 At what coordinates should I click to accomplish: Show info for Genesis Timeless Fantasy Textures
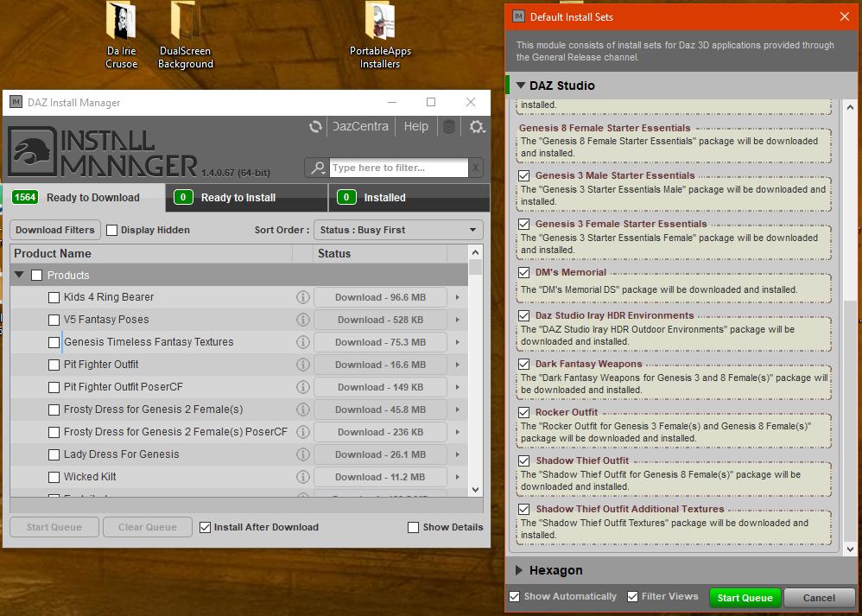tap(303, 342)
